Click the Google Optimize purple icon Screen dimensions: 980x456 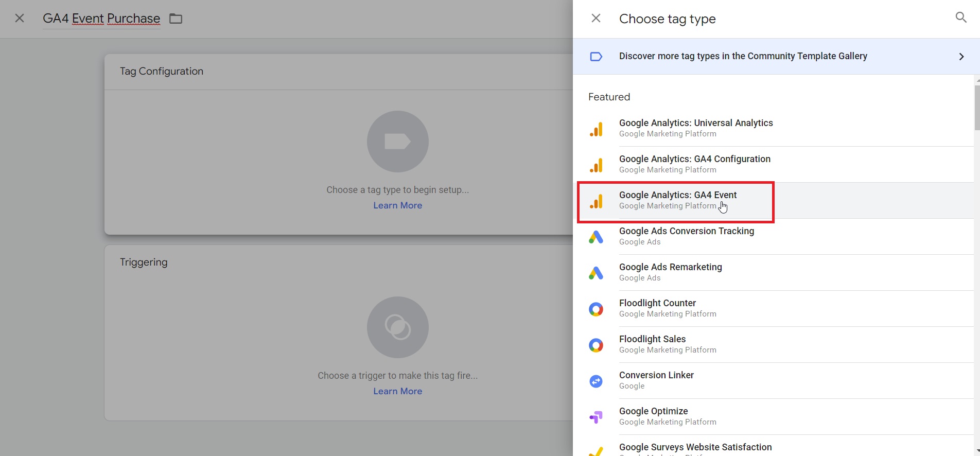[x=596, y=417]
